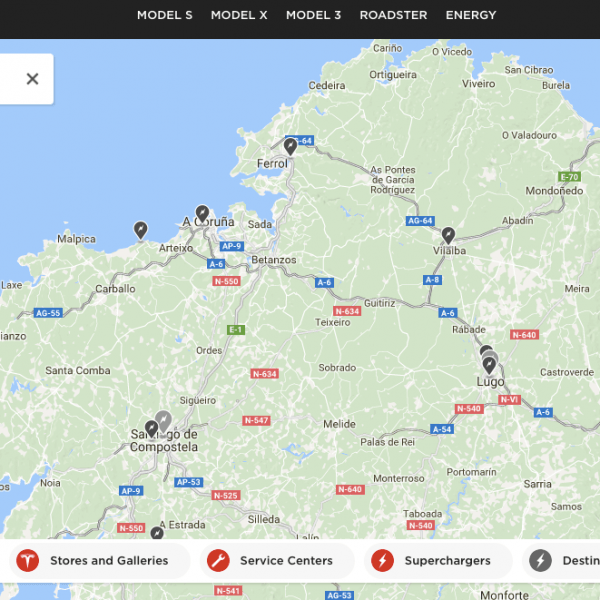Click the Betanzos town label

pyautogui.click(x=274, y=260)
